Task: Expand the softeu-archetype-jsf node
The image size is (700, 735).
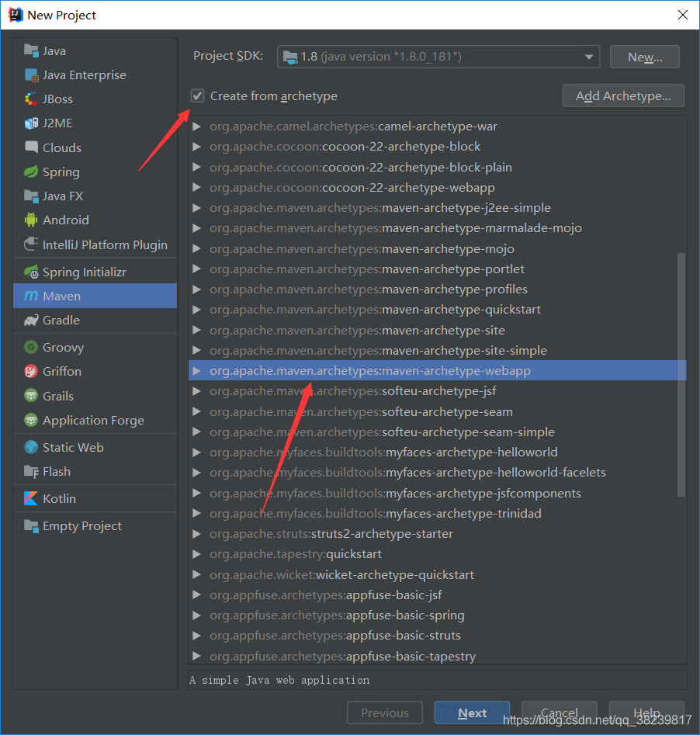Action: tap(197, 391)
